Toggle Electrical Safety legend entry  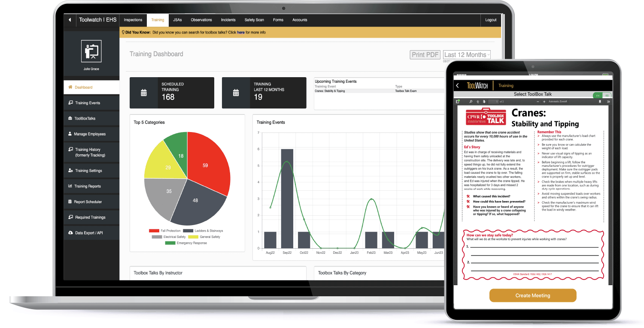[169, 237]
